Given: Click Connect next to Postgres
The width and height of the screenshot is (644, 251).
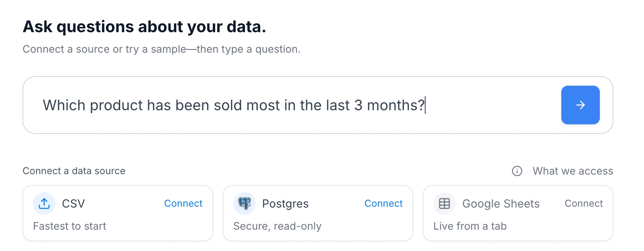Looking at the screenshot, I should [x=383, y=204].
